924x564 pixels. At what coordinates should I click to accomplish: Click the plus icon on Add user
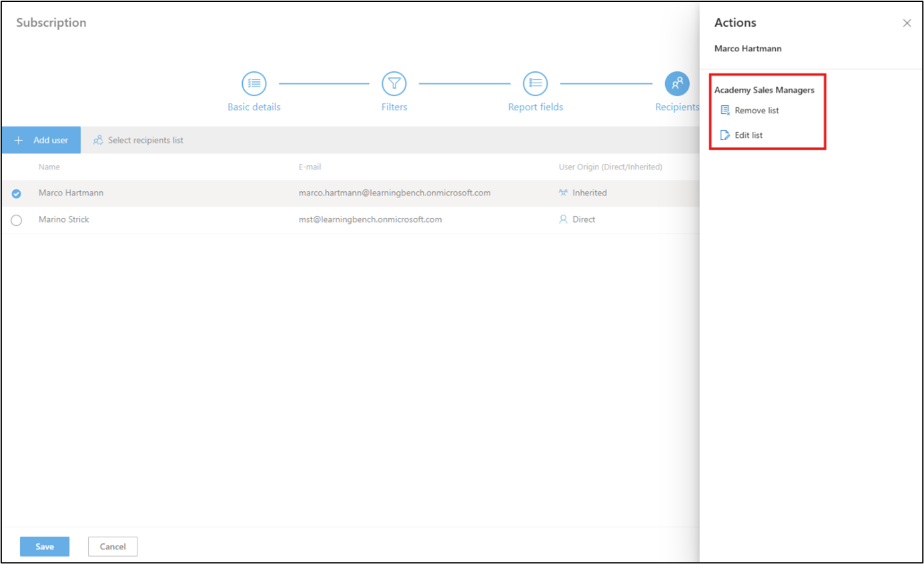19,140
